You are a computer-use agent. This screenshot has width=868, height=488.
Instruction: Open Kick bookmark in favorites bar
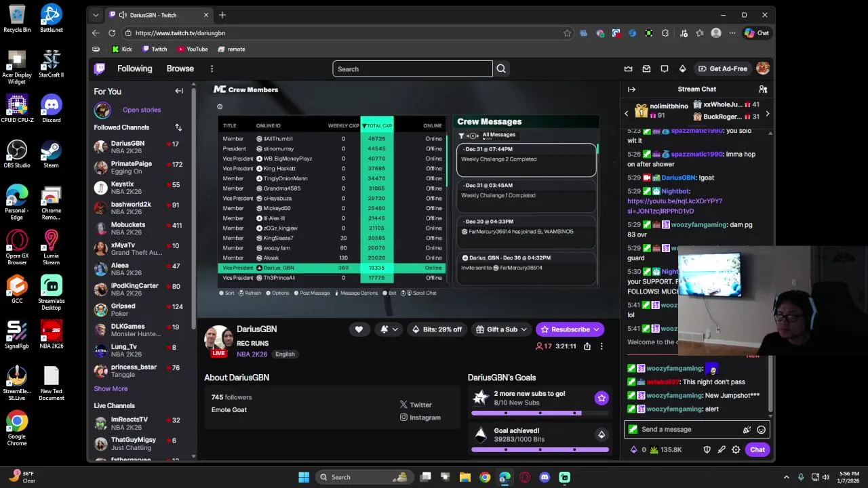pyautogui.click(x=121, y=49)
